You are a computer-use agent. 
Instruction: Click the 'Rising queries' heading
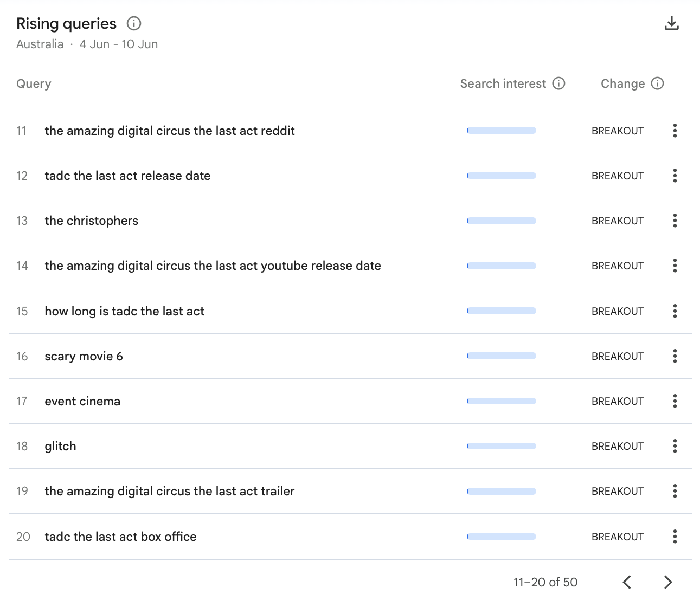[x=66, y=23]
